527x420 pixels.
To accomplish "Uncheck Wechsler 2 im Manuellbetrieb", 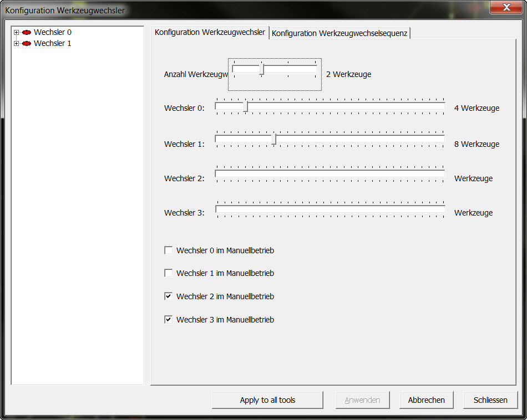I will point(169,296).
